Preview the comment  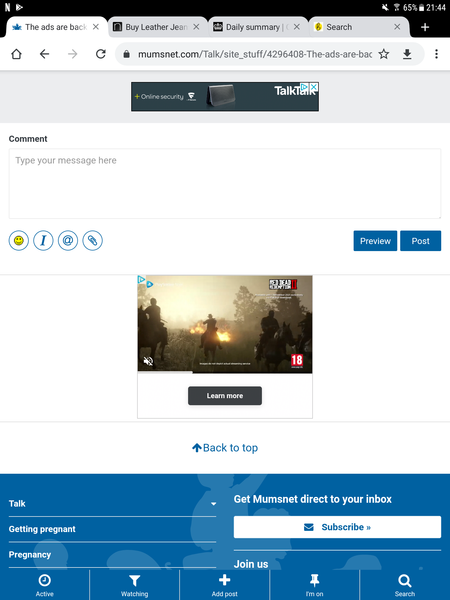[x=375, y=241]
